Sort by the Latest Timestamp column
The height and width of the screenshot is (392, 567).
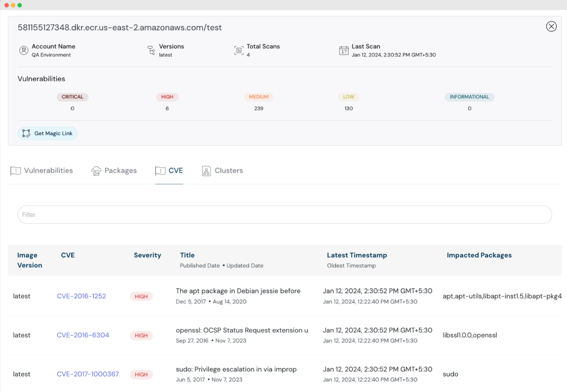pyautogui.click(x=357, y=255)
